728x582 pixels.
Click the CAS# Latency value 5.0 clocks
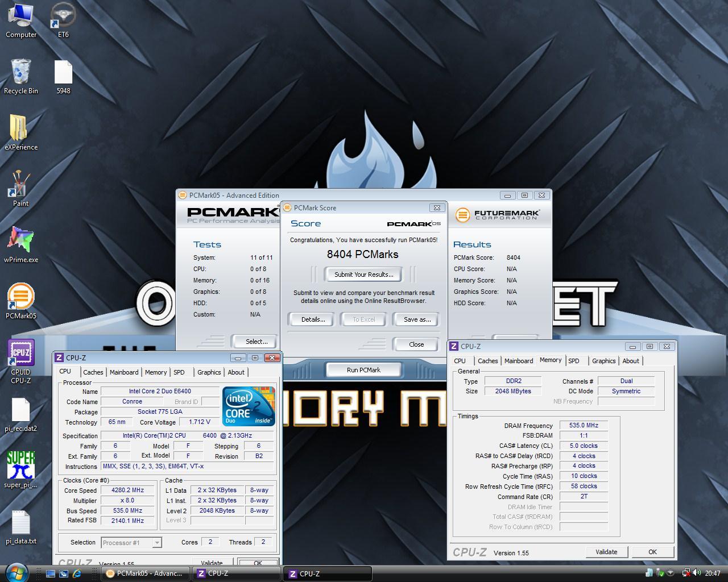click(584, 446)
